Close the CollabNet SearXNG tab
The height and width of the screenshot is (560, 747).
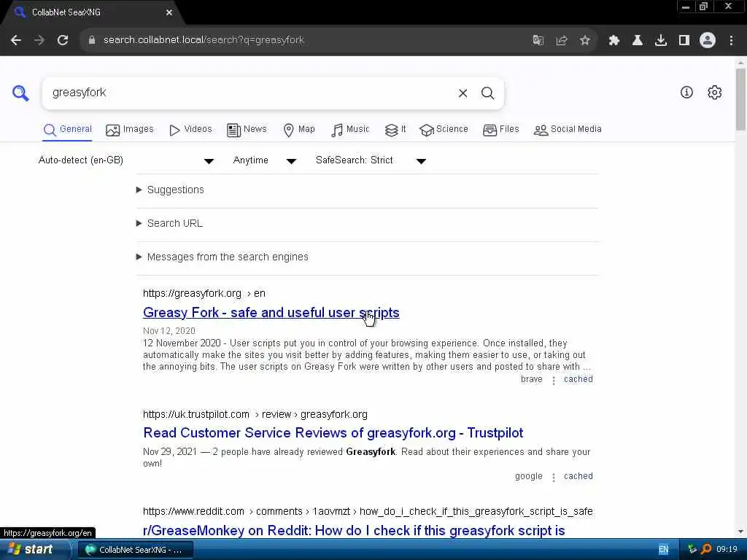[169, 12]
